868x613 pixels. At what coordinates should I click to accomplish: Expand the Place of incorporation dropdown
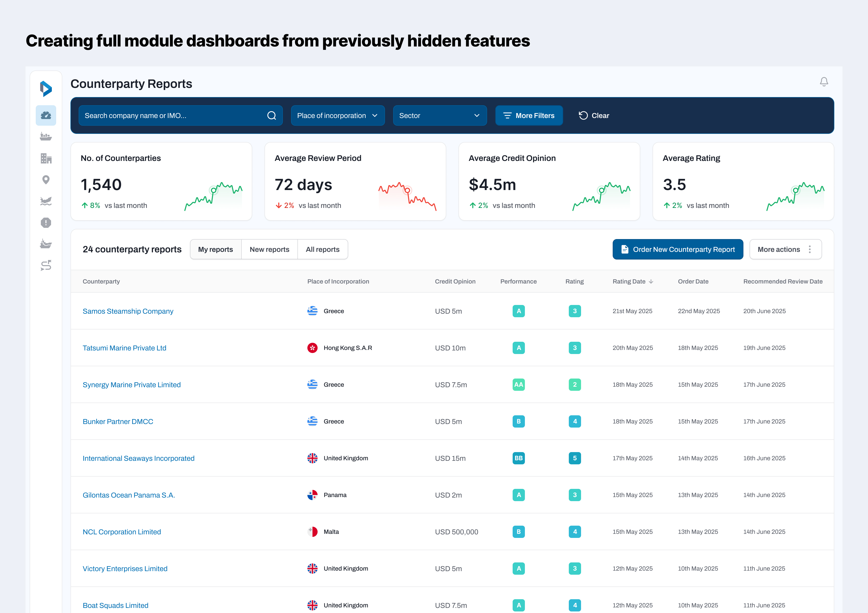[x=337, y=116]
